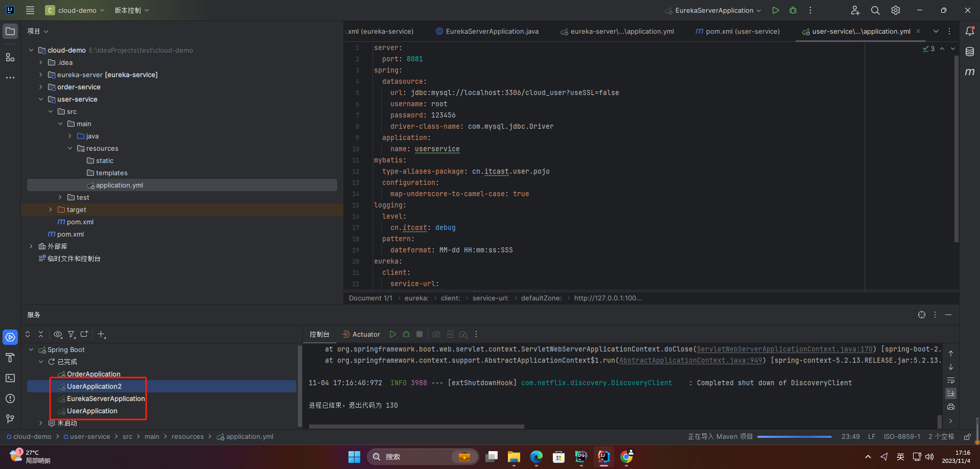Open the cloud-demo project dropdown
Screen dimensions: 980x469
tap(75, 10)
